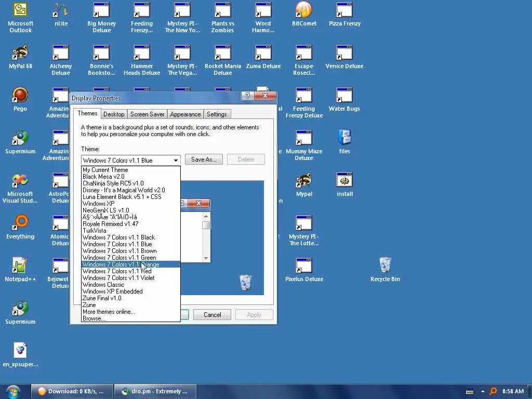Choose ChaNinja Style RC5 v1.0 theme
The height and width of the screenshot is (399, 532).
click(130, 183)
